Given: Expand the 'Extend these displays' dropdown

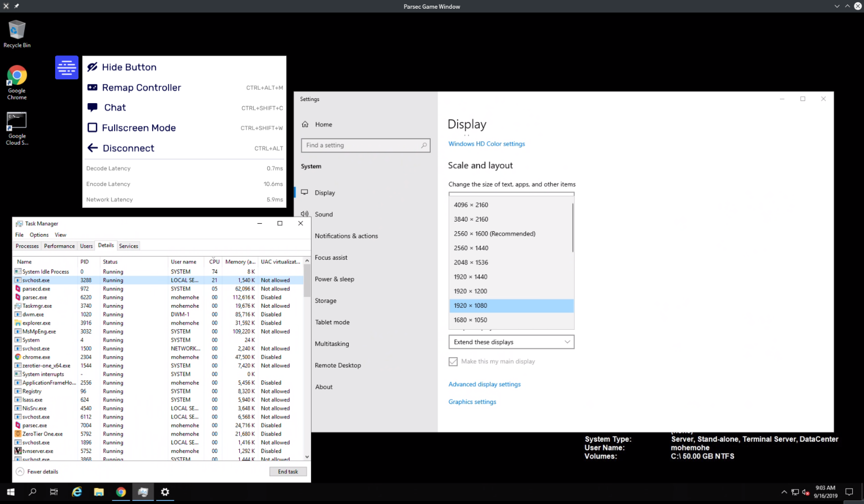Looking at the screenshot, I should (511, 342).
